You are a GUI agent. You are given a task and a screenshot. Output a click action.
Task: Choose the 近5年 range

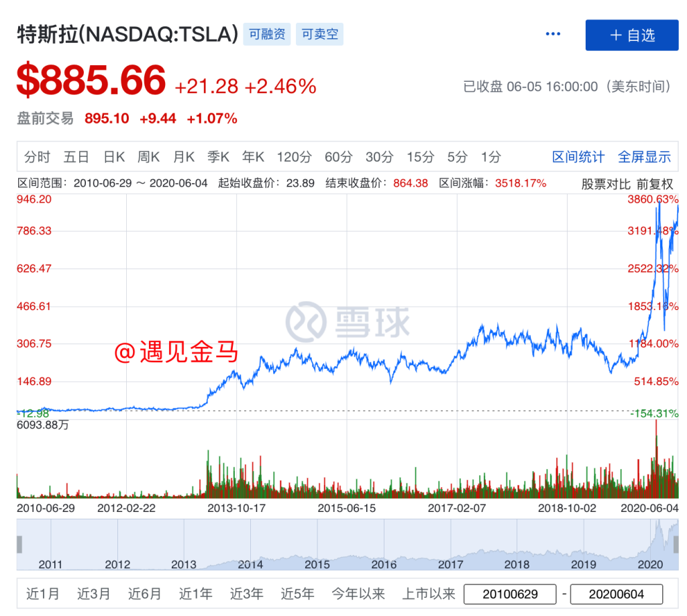(297, 594)
